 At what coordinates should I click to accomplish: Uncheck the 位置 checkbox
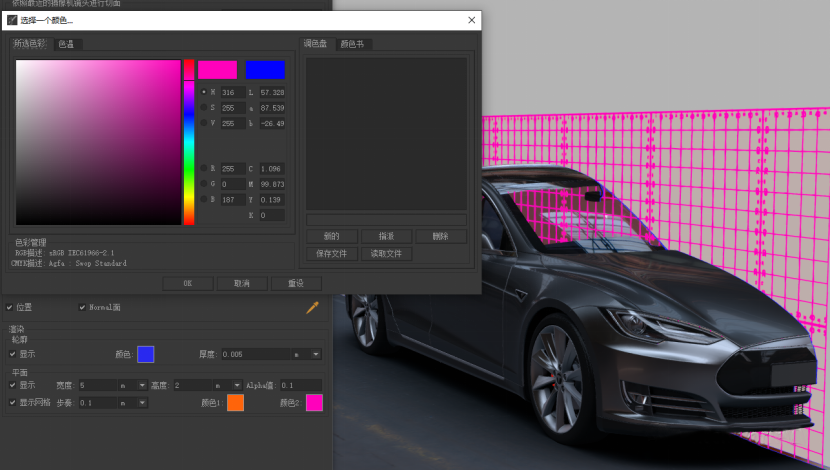pos(10,307)
